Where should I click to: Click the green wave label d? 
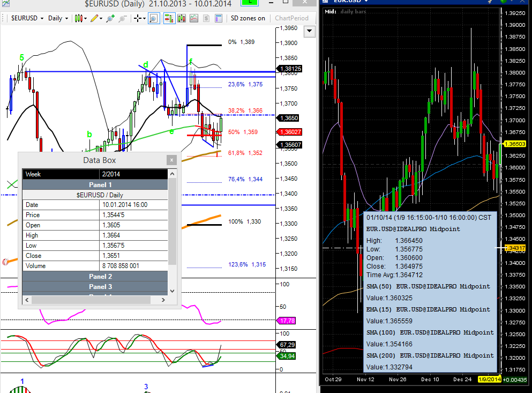click(146, 64)
